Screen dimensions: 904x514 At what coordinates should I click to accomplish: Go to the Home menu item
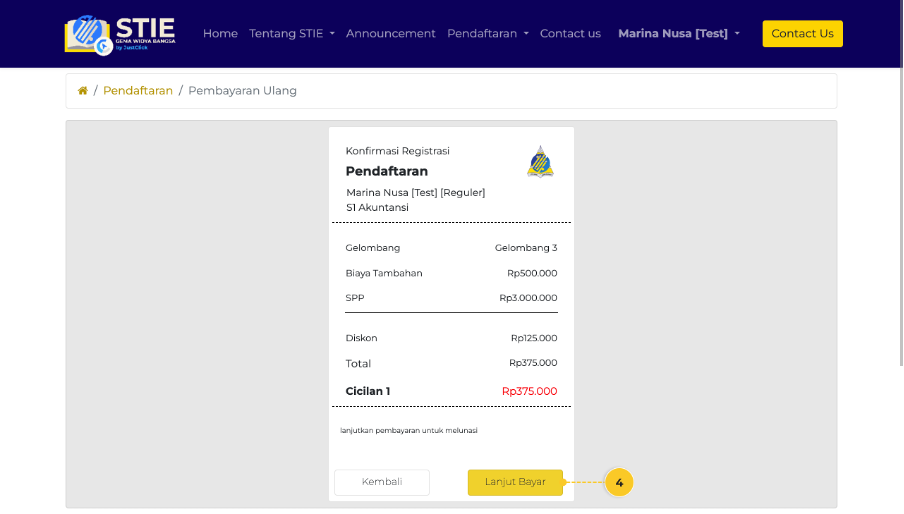(x=220, y=34)
